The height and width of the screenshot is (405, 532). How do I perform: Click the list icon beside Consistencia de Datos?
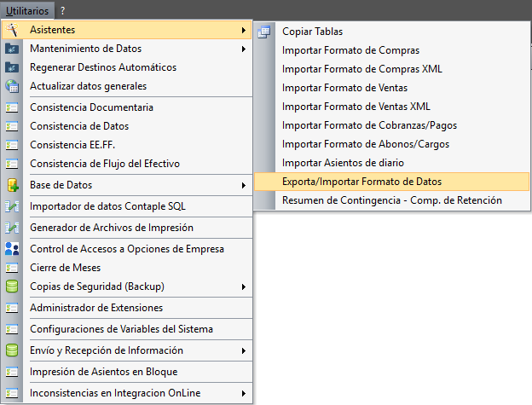pos(12,126)
